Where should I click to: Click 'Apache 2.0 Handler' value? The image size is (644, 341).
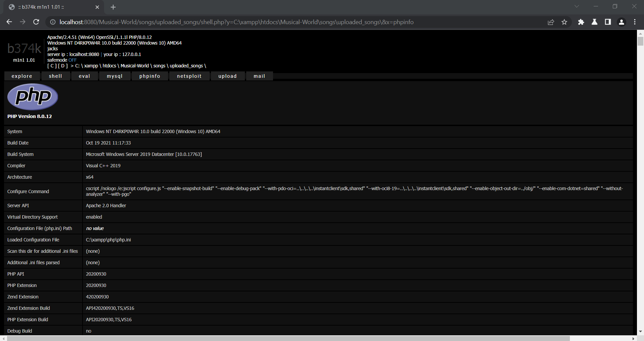point(106,206)
